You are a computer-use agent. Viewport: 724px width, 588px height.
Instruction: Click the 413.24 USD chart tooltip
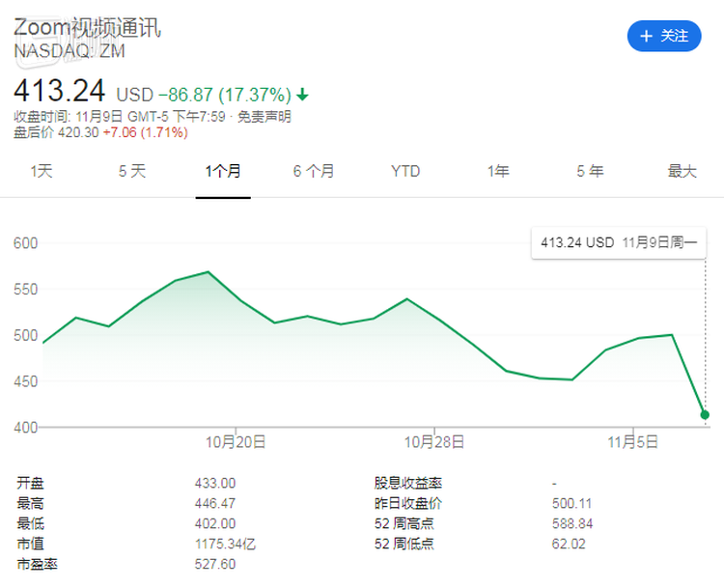coord(618,242)
